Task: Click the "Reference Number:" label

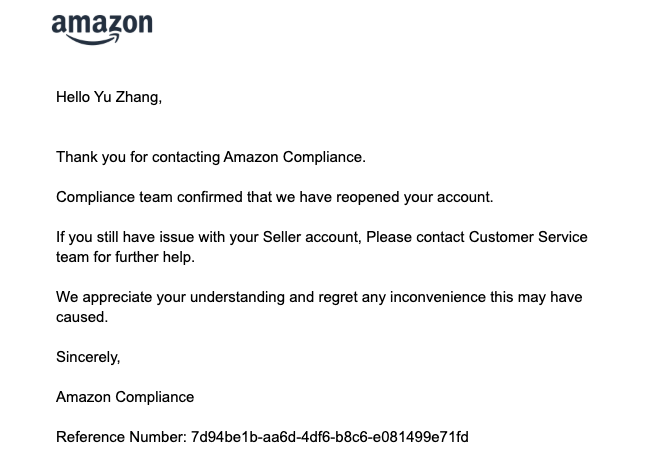Action: coord(120,437)
